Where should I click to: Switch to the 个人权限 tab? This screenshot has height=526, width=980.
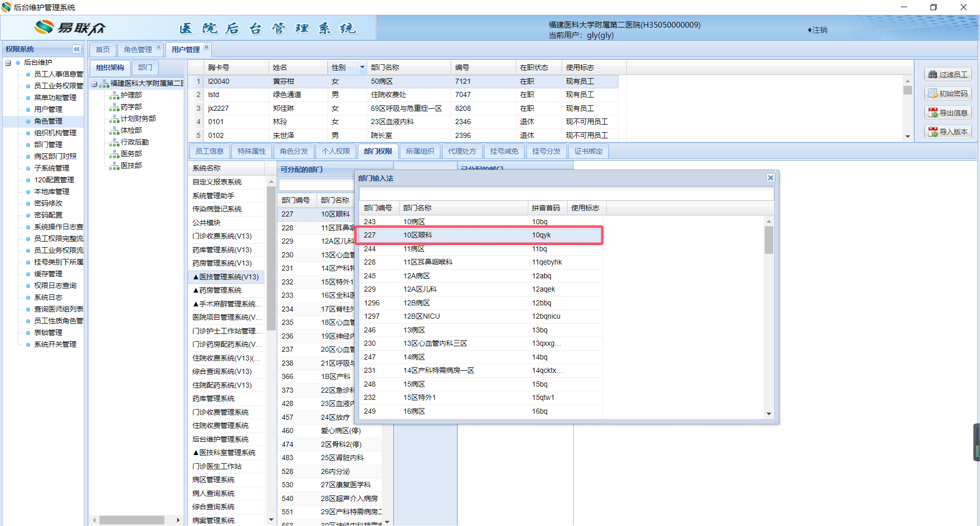(x=336, y=151)
